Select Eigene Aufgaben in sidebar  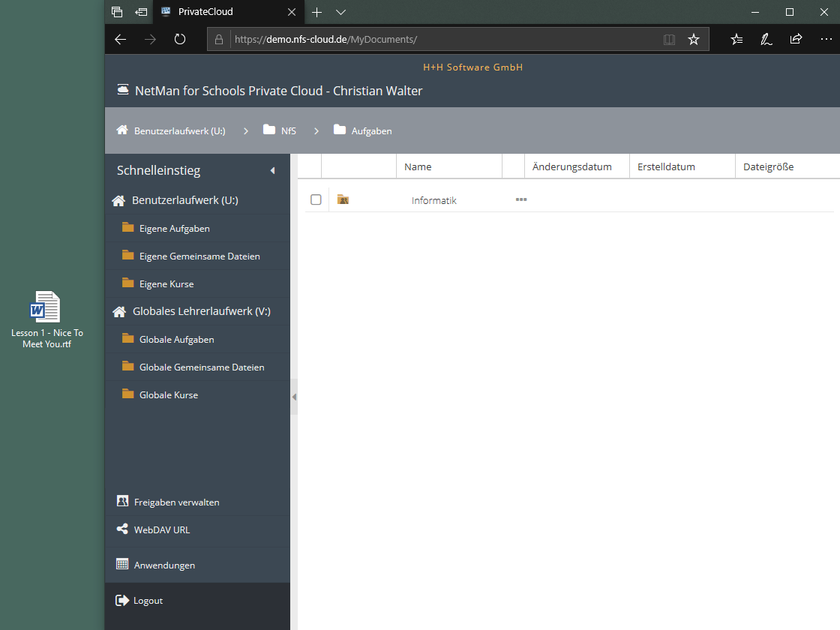point(174,229)
